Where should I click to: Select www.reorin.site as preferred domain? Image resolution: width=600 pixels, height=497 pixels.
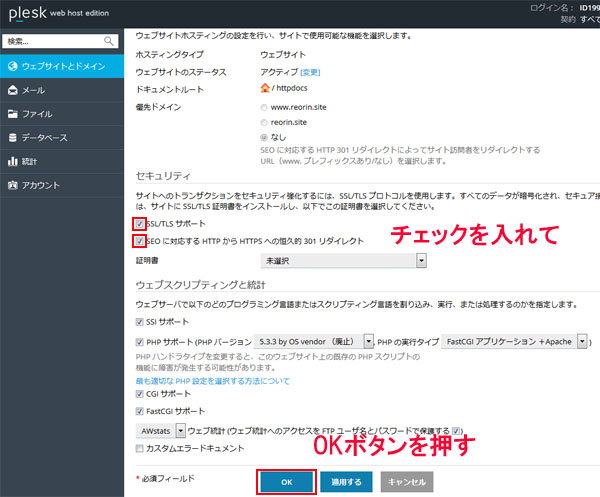pos(264,108)
